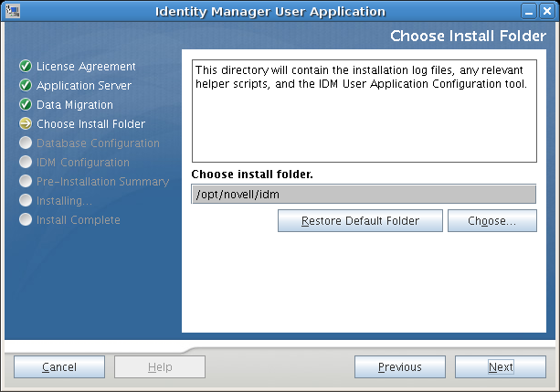Go back with the Previous button
The height and width of the screenshot is (392, 560).
coord(400,367)
